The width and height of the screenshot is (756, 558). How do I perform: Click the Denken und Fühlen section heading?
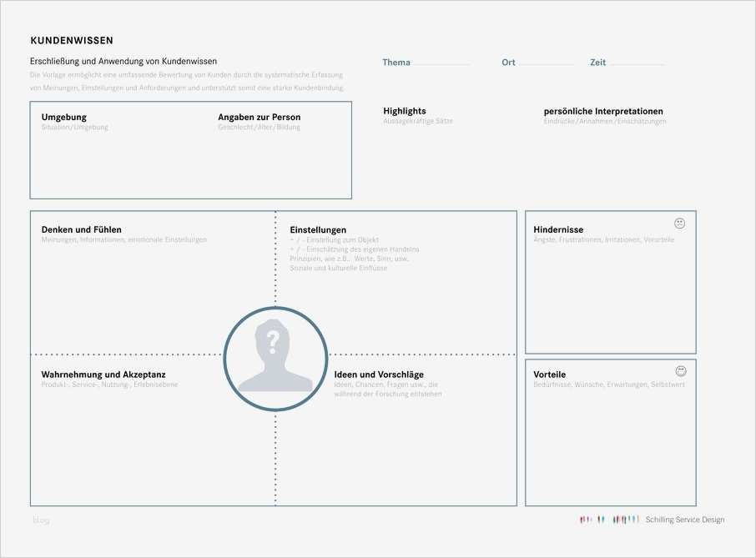82,230
